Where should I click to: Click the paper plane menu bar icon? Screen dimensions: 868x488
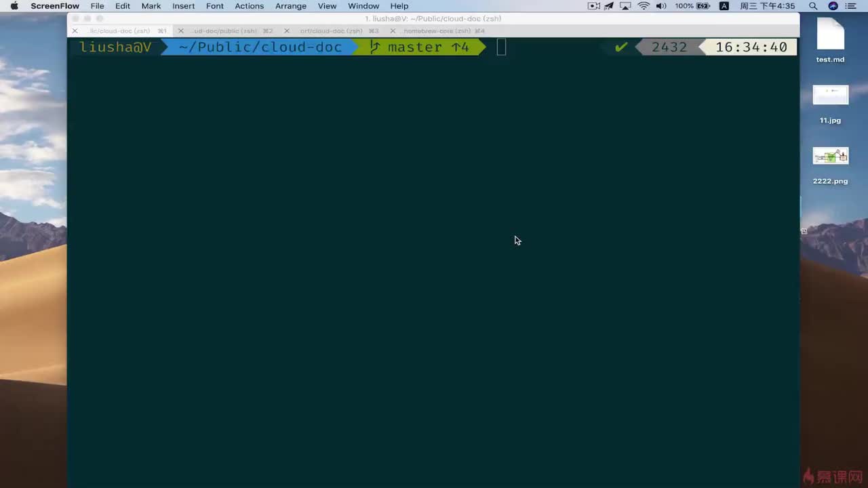[609, 6]
